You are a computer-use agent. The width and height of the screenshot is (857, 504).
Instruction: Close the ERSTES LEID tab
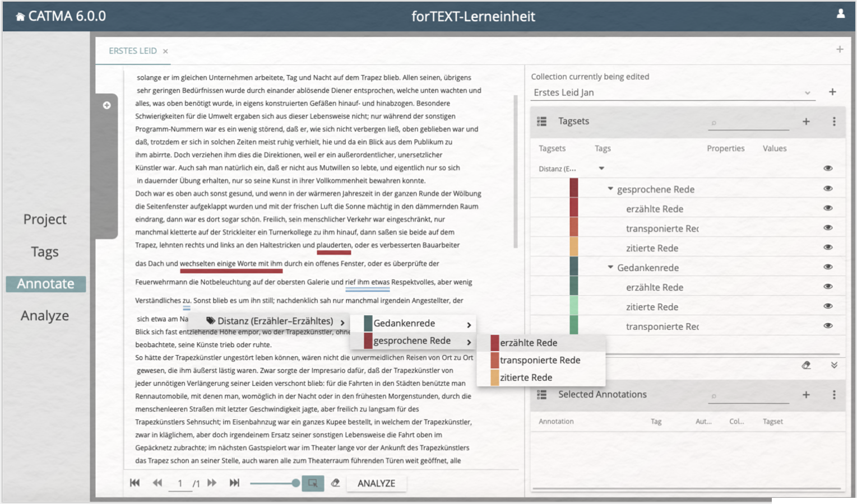[x=165, y=51]
